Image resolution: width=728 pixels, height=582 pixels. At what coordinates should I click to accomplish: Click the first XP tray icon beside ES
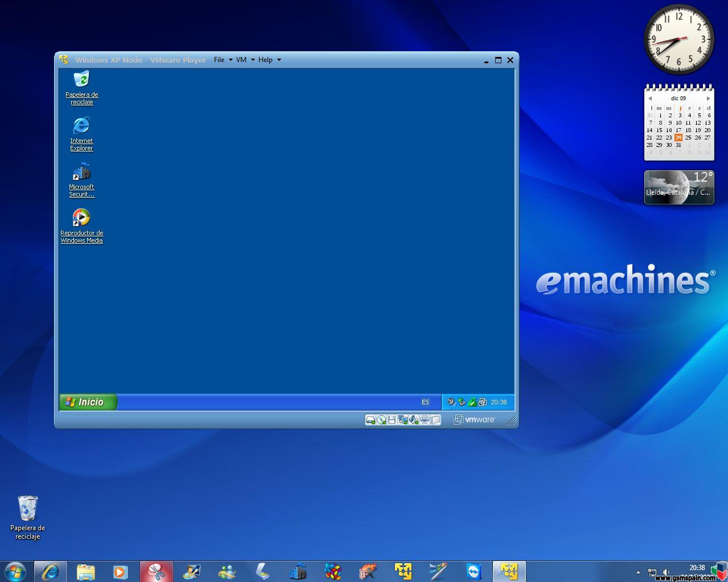pos(451,402)
